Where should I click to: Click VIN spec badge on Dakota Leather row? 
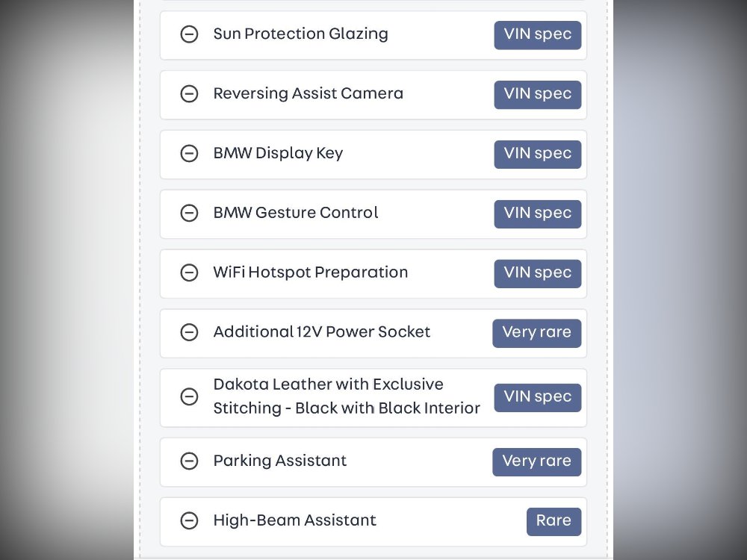tap(537, 398)
